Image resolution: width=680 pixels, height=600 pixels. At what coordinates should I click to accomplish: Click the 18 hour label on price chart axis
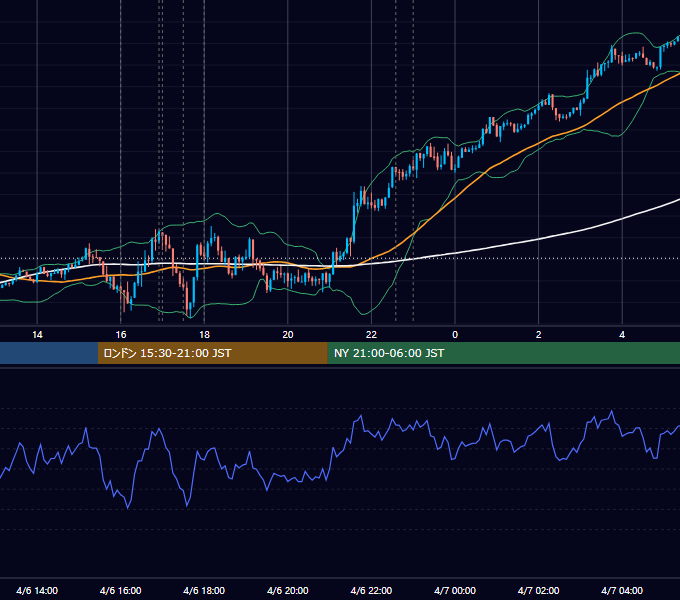(x=204, y=335)
